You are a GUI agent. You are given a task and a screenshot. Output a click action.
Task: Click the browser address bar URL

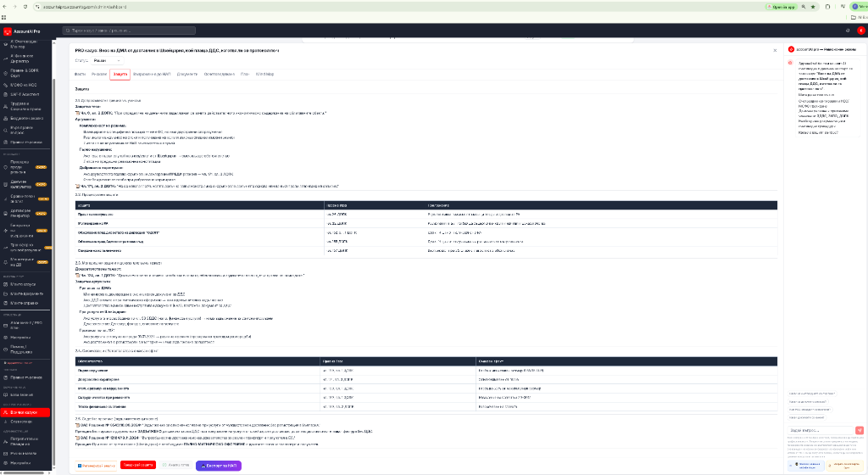(x=84, y=7)
